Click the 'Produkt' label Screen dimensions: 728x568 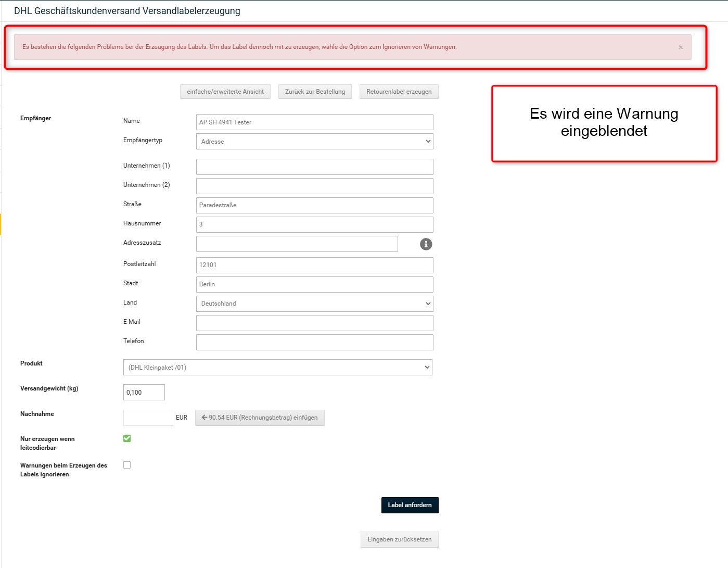tap(31, 363)
